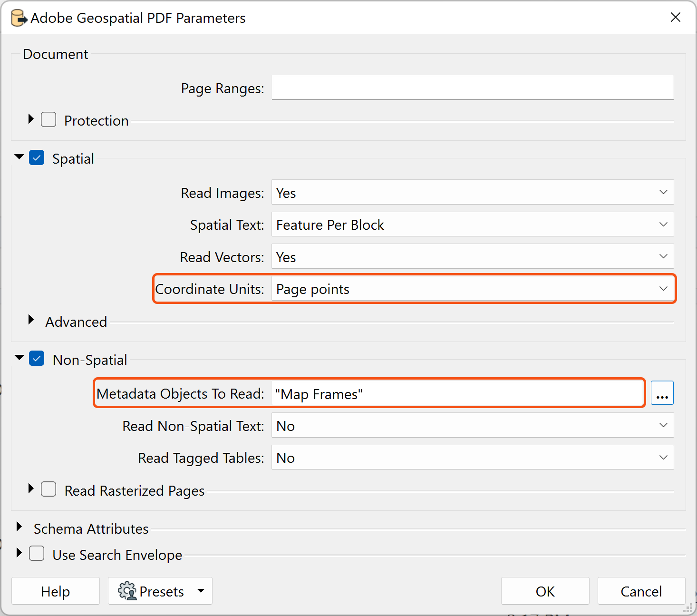Open the Read Non-Spatial Text dropdown
Viewport: 697px width, 616px height.
point(473,425)
